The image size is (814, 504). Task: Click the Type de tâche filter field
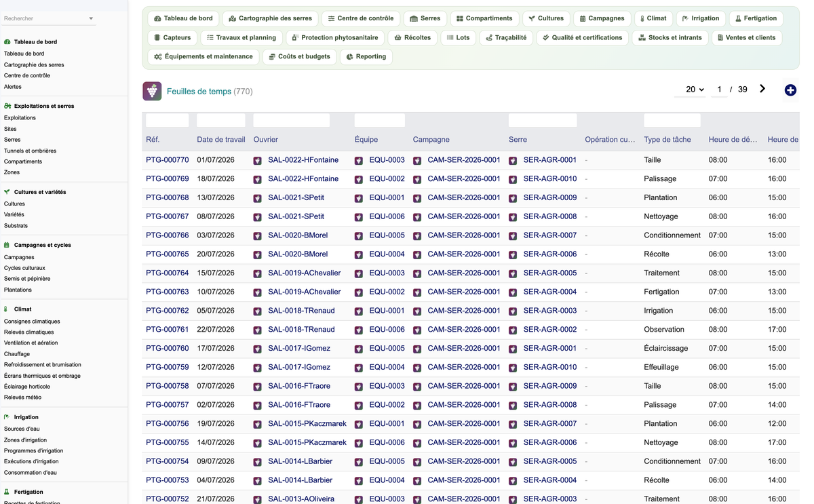point(672,120)
